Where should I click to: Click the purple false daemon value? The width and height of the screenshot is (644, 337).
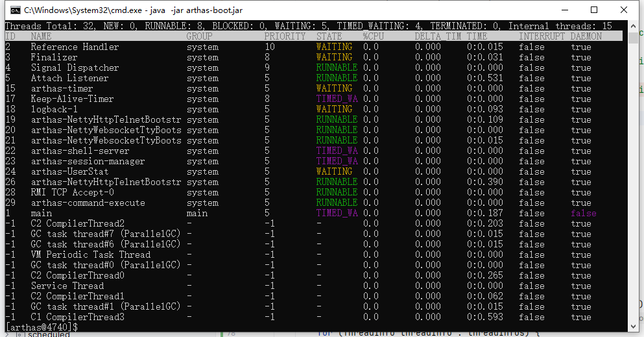point(583,213)
